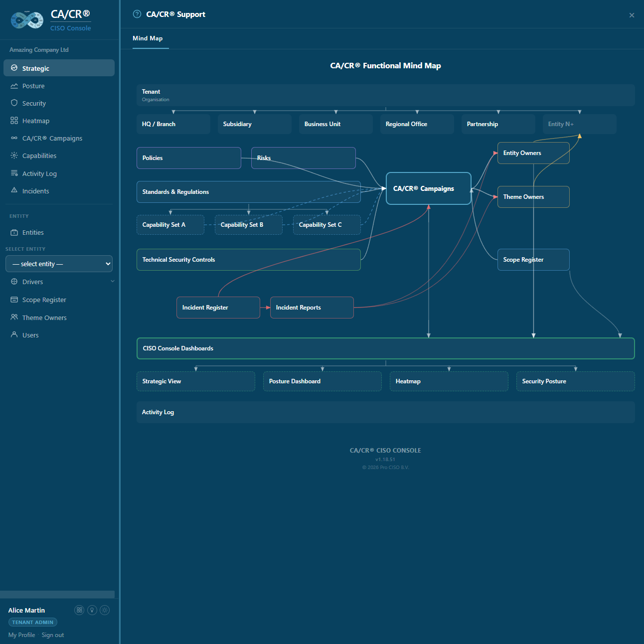Image resolution: width=644 pixels, height=644 pixels.
Task: Open Posture in the sidebar
Action: (x=59, y=86)
